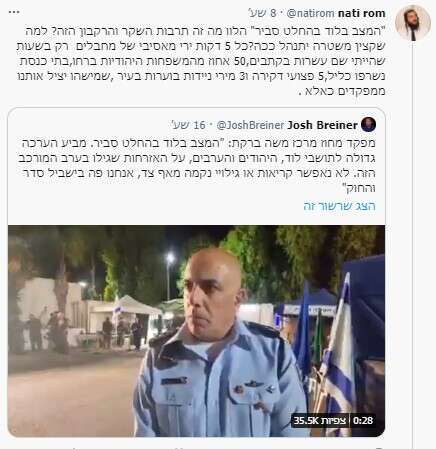Open the three-dot more options menu
The width and height of the screenshot is (436, 449).
click(x=14, y=12)
